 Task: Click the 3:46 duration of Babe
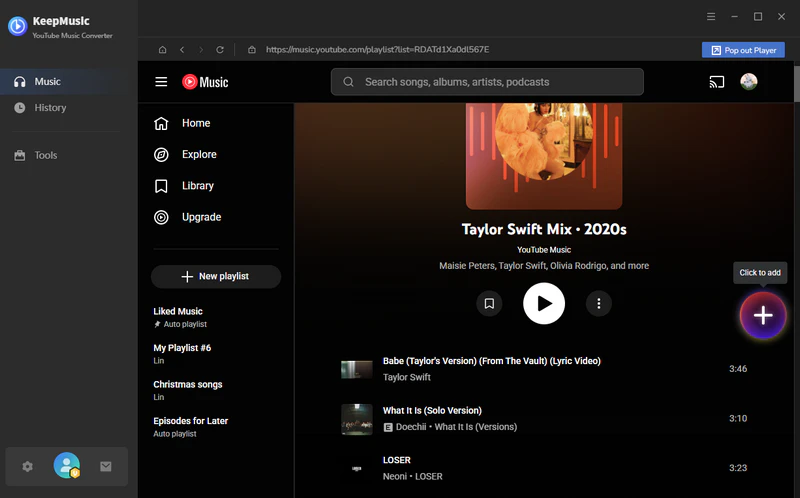pos(738,368)
